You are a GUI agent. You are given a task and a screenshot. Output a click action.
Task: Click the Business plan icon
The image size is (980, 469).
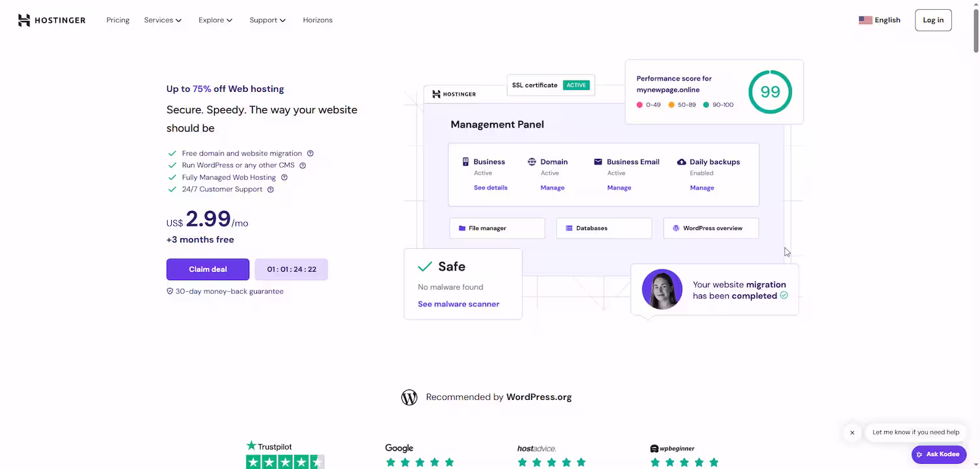(465, 162)
